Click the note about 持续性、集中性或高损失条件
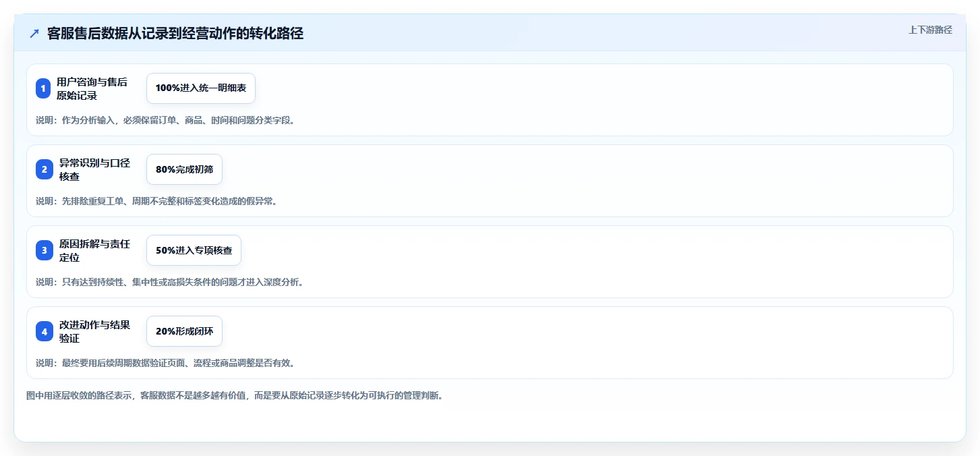The height and width of the screenshot is (456, 980). pyautogui.click(x=169, y=282)
